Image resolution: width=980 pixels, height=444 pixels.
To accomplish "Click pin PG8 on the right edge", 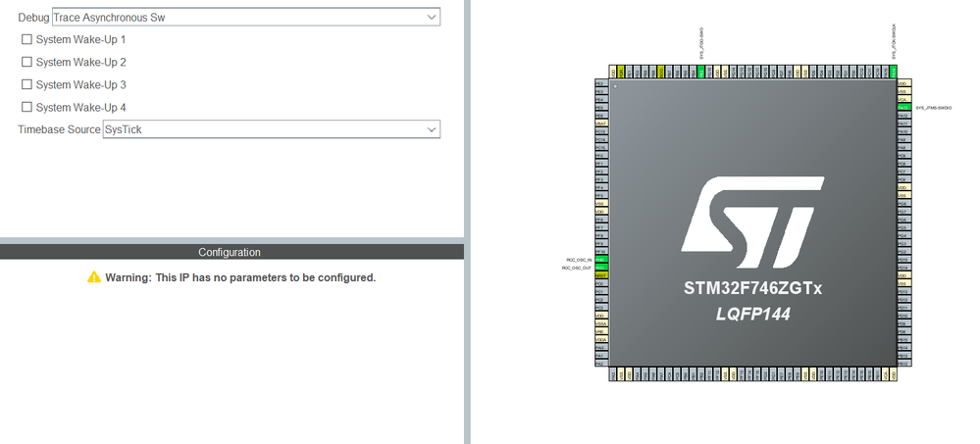I will (x=903, y=203).
